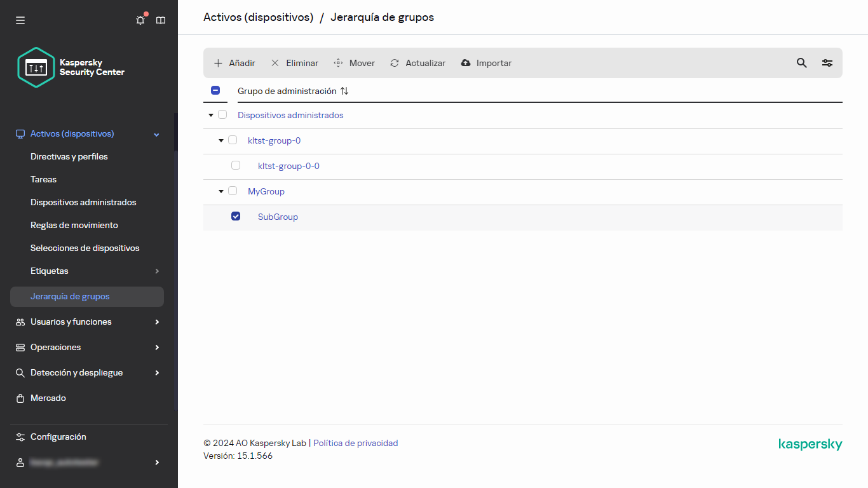
Task: Open the help book icon
Action: pos(161,20)
